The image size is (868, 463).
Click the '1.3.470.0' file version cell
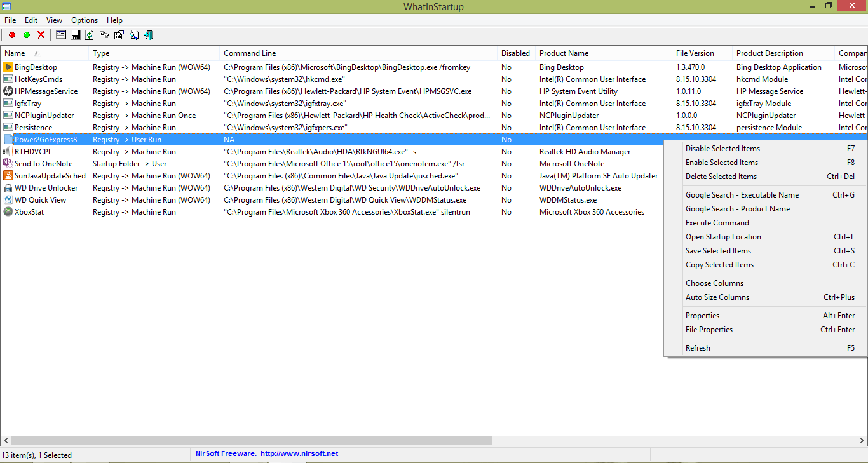pos(690,67)
